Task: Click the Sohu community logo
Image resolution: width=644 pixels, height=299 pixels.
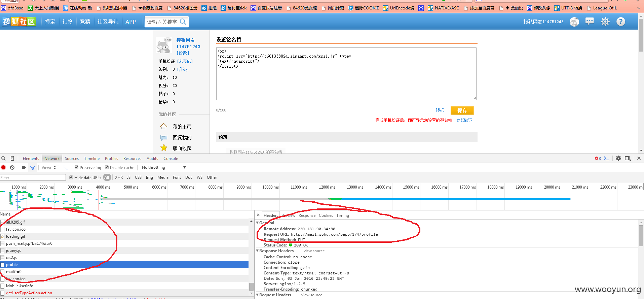Action: (x=19, y=22)
